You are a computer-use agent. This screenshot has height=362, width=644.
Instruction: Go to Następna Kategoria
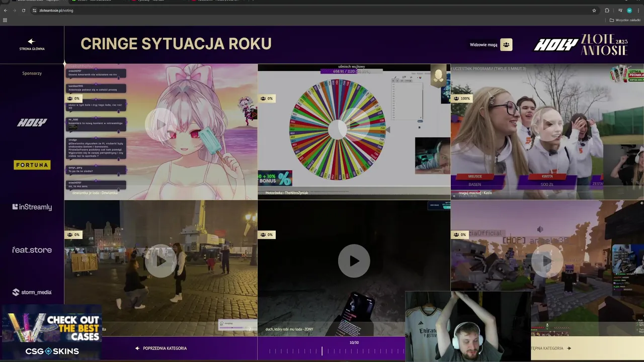pyautogui.click(x=551, y=348)
